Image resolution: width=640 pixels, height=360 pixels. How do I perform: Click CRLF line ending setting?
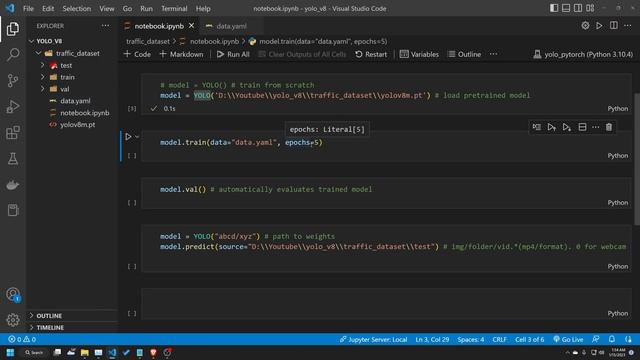[499, 339]
